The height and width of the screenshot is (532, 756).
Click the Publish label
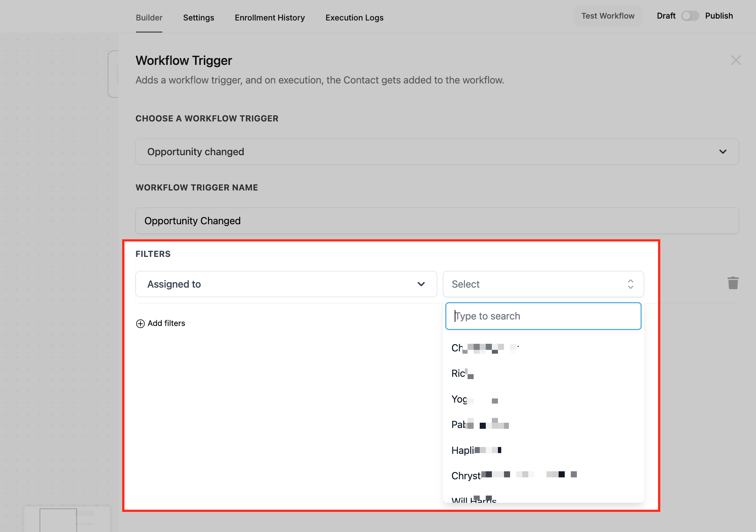coord(718,16)
